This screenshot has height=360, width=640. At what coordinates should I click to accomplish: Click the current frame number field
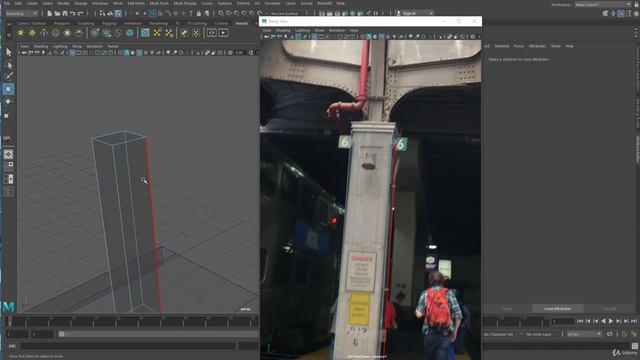click(563, 321)
